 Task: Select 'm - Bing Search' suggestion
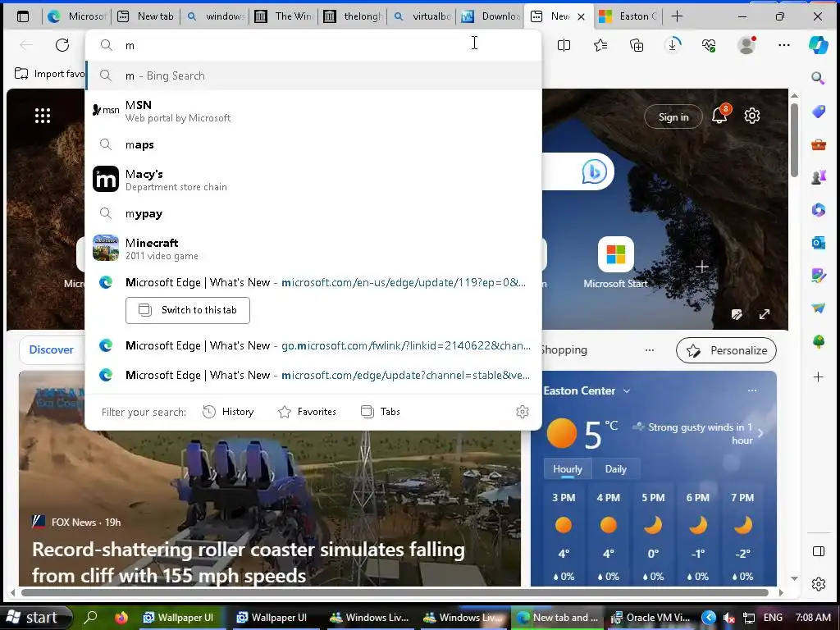click(313, 75)
